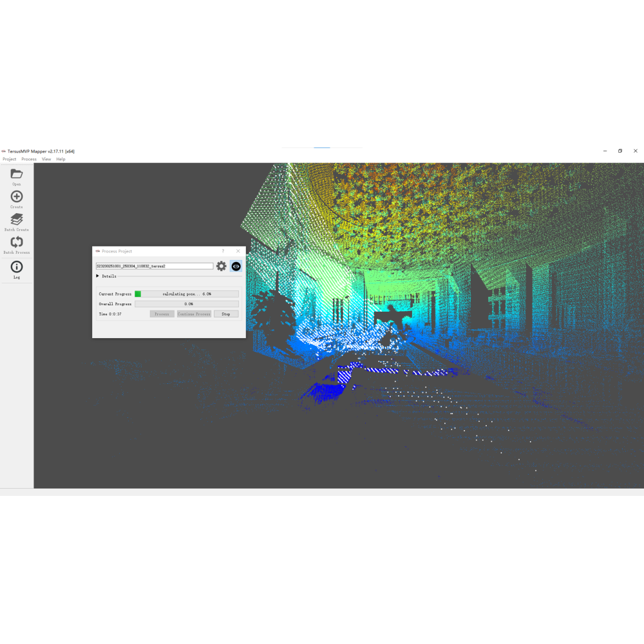Click the project name text field
The height and width of the screenshot is (644, 644).
click(x=155, y=266)
